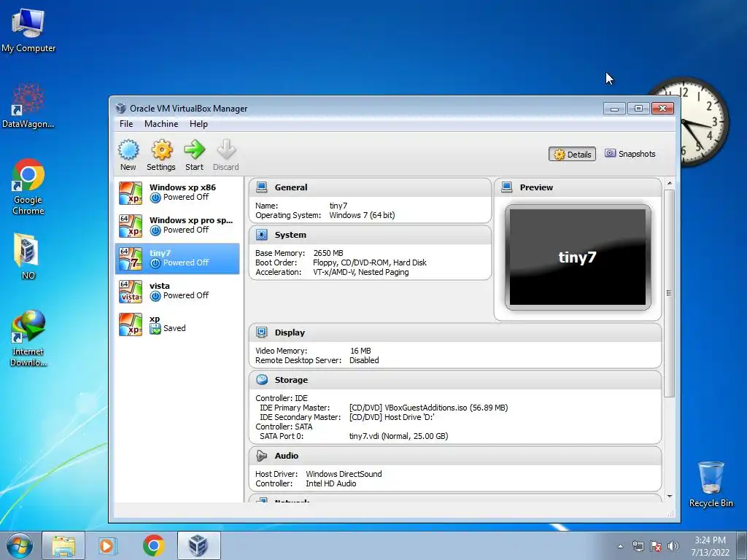747x560 pixels.
Task: Open DataWagon desktop shortcut
Action: point(28,105)
